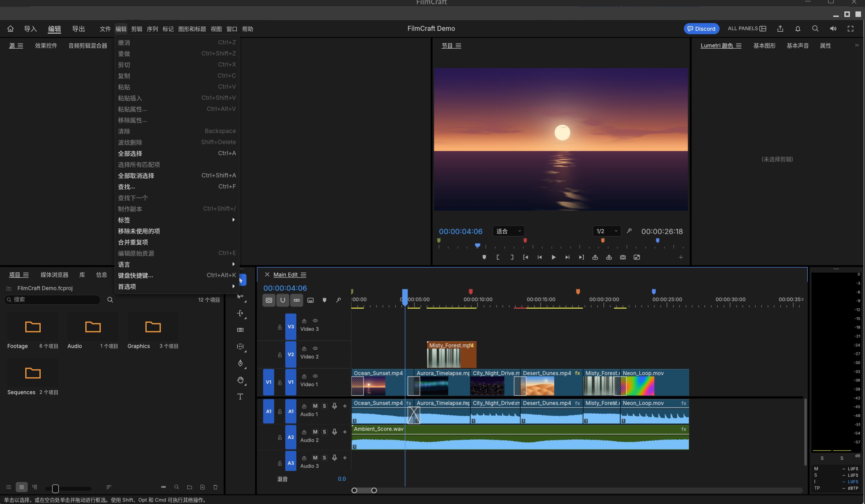Choose 全部选择 from Edit menu

(177, 153)
